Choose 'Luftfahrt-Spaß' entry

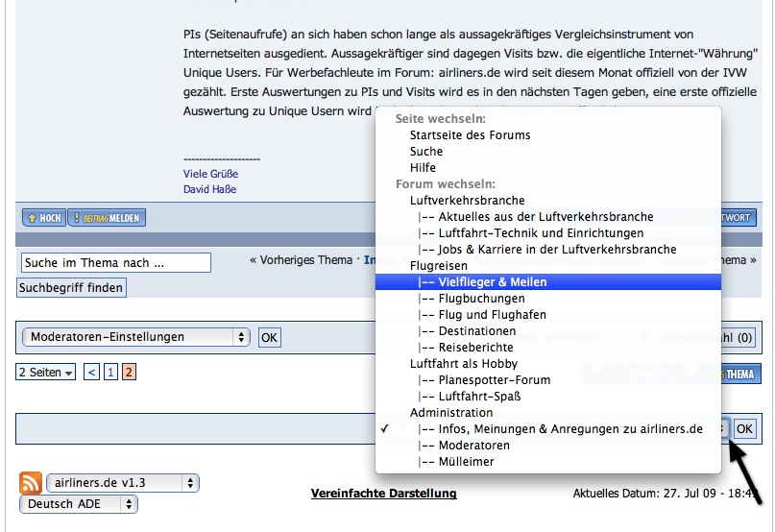tap(548, 396)
